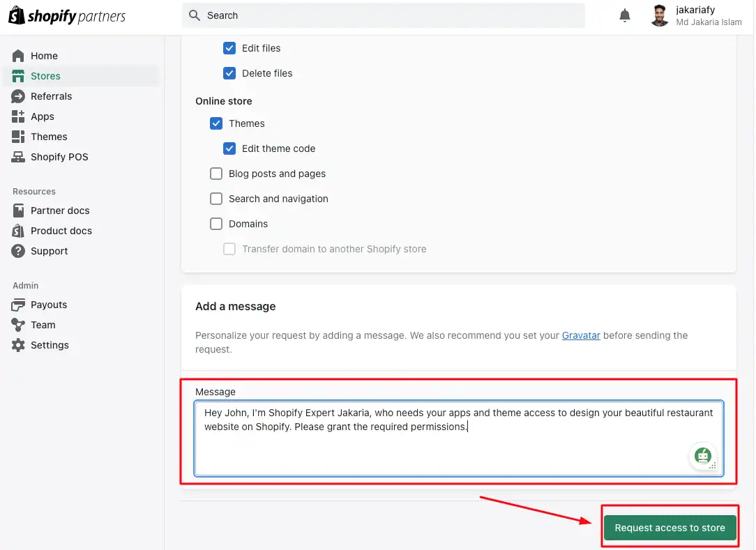Click the Payouts card icon
The height and width of the screenshot is (550, 756).
(x=18, y=305)
